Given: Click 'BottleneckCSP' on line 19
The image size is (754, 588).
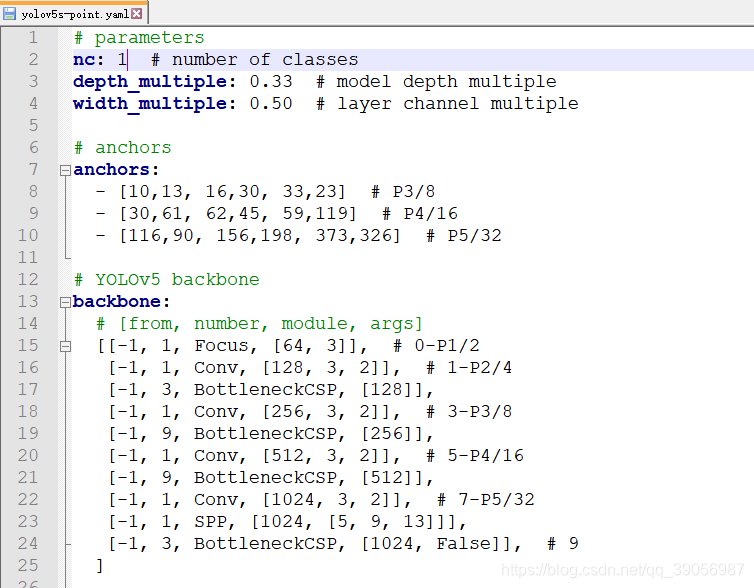Looking at the screenshot, I should point(265,434).
